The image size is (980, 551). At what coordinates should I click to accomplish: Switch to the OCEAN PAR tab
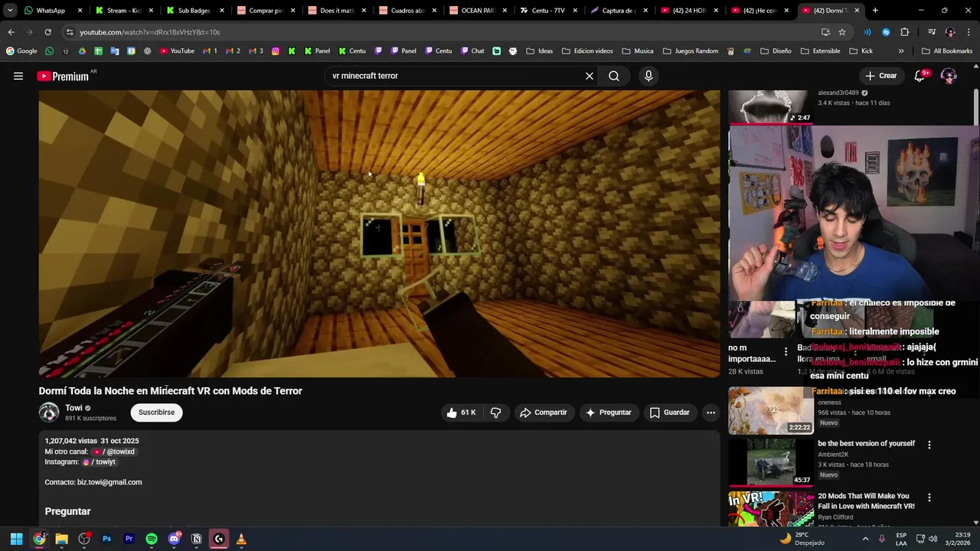coord(477,11)
